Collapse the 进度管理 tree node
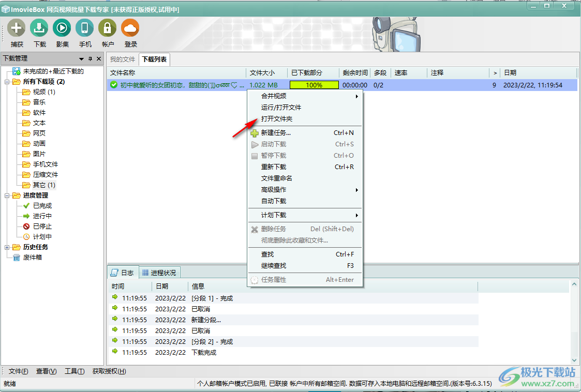The height and width of the screenshot is (392, 581). click(7, 195)
